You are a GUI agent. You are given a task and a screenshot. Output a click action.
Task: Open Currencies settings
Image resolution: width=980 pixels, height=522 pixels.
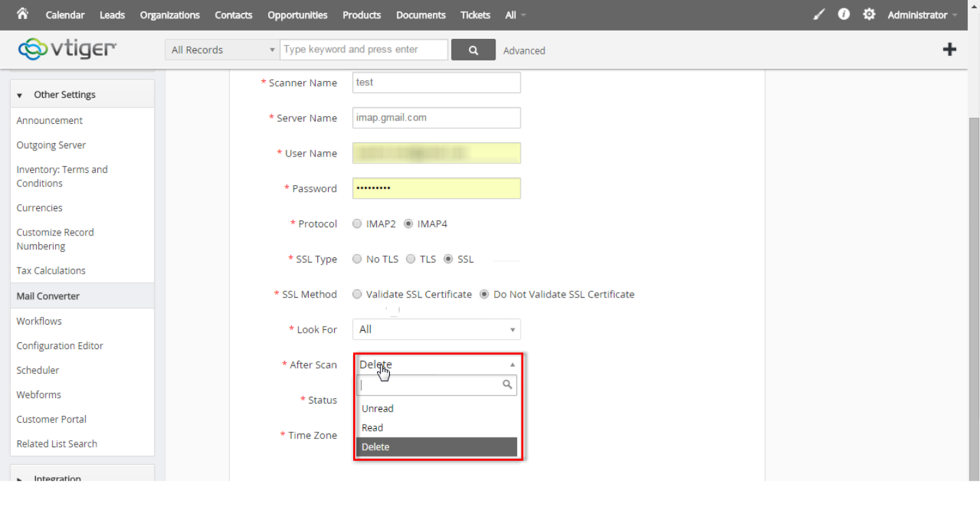(39, 208)
